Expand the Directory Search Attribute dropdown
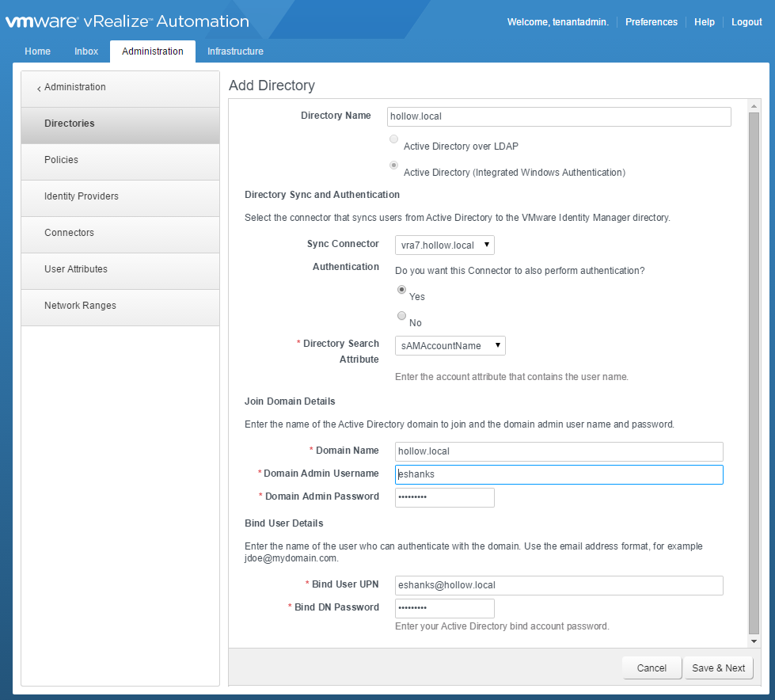The width and height of the screenshot is (775, 700). pyautogui.click(x=450, y=346)
